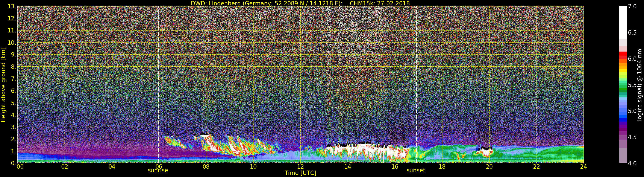The width and height of the screenshot is (644, 177).
Task: Click the "Height above ground [km]" axis label
Action: [3, 85]
